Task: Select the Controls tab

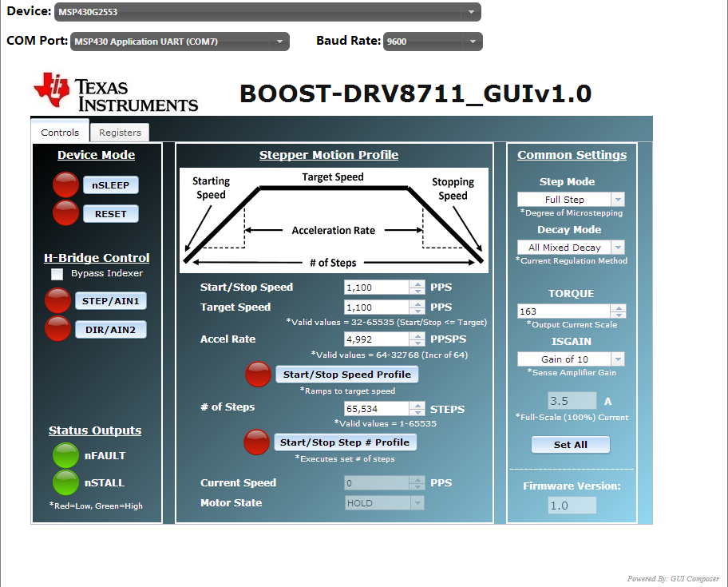Action: pos(59,132)
